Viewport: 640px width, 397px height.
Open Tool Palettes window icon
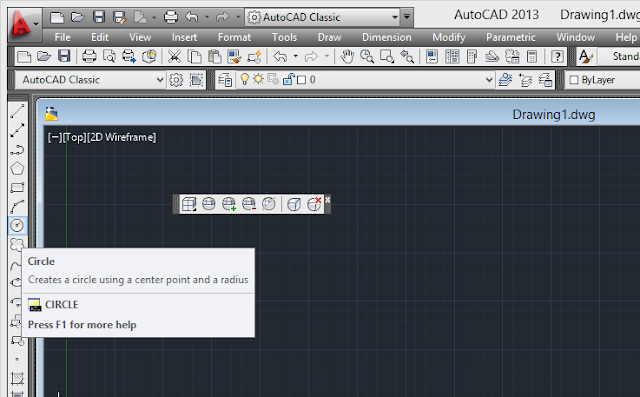tap(472, 56)
